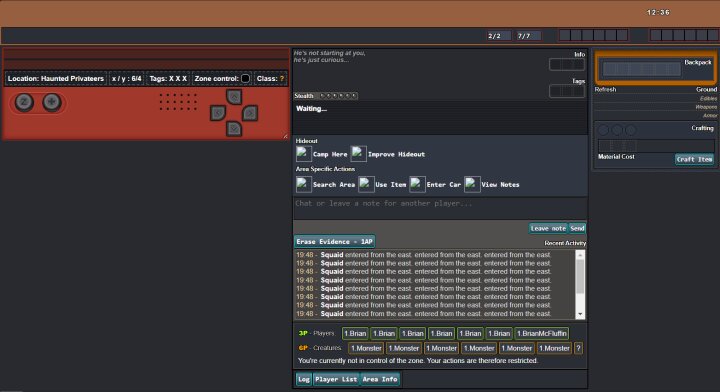This screenshot has height=392, width=720.
Task: Click the Location: Haunted Privateers field
Action: [56, 79]
